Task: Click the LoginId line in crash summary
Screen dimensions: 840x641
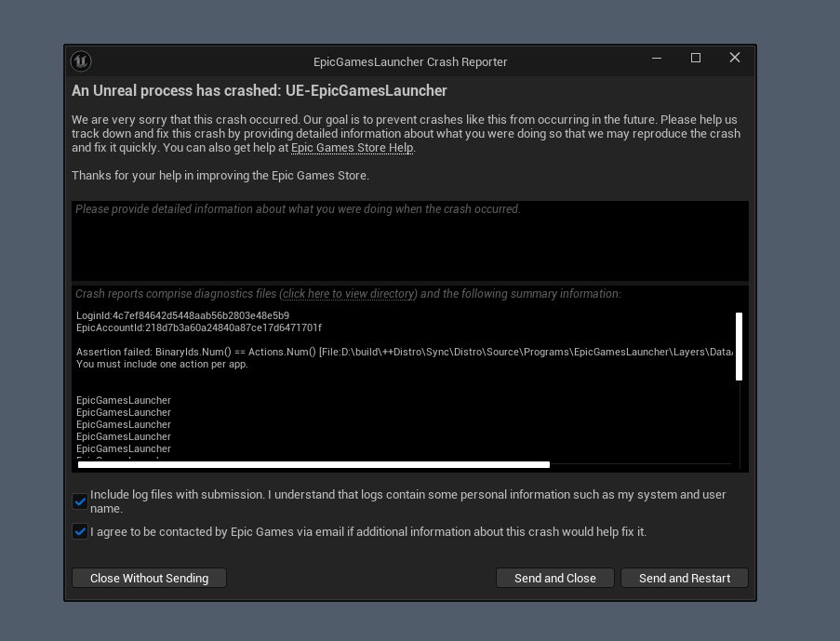Action: pyautogui.click(x=182, y=315)
